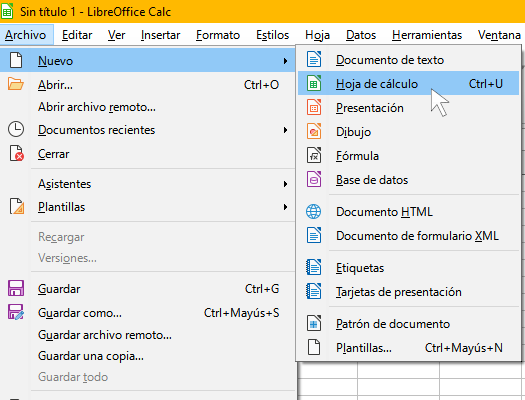Click the Ctrl+G shortcut text
This screenshot has width=525, height=400.
pyautogui.click(x=262, y=289)
